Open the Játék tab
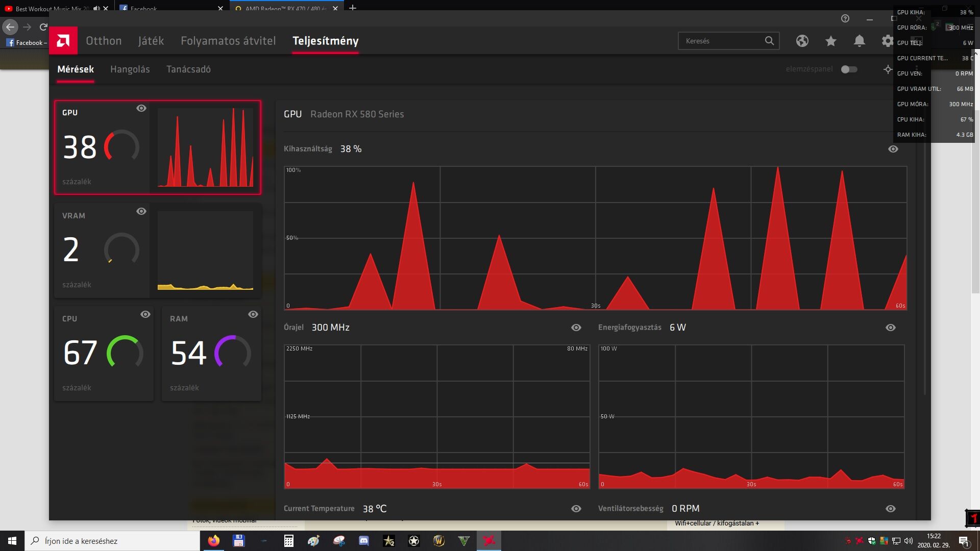980x551 pixels. [x=151, y=41]
